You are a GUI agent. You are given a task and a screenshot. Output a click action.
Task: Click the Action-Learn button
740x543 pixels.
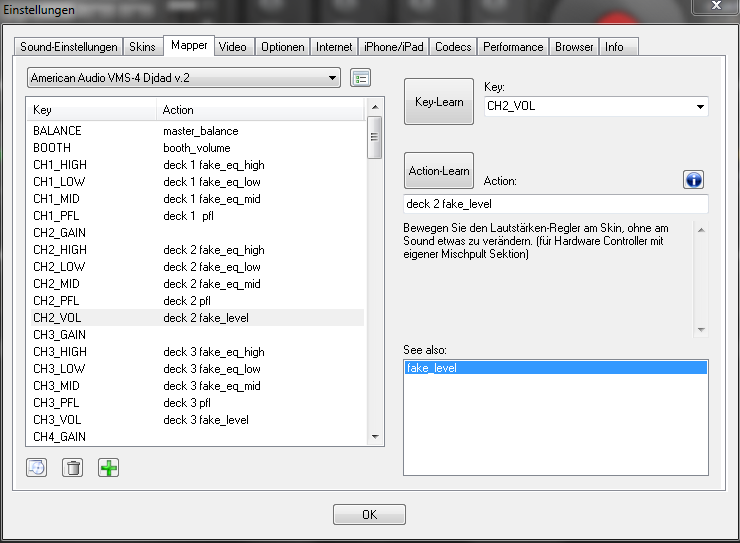coord(439,170)
